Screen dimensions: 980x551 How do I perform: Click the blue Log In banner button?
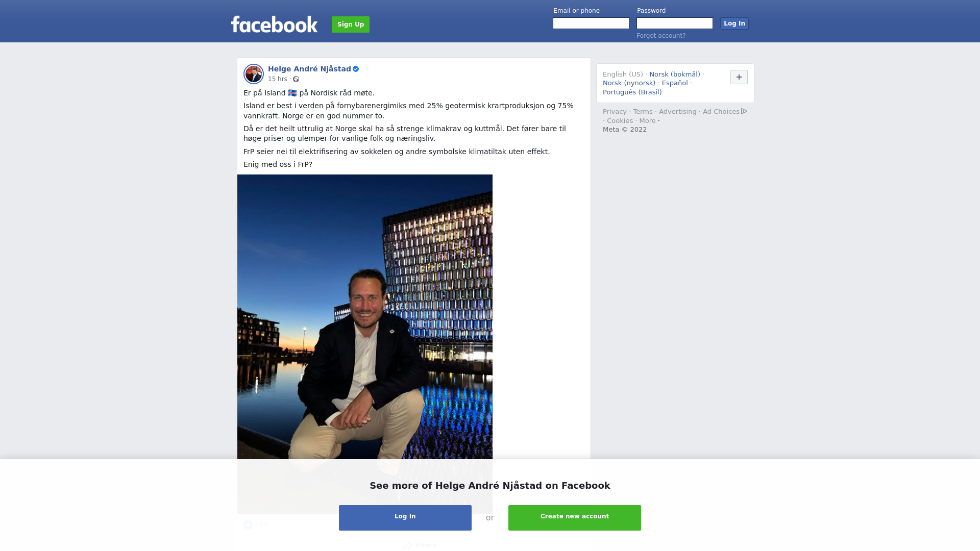click(x=405, y=518)
